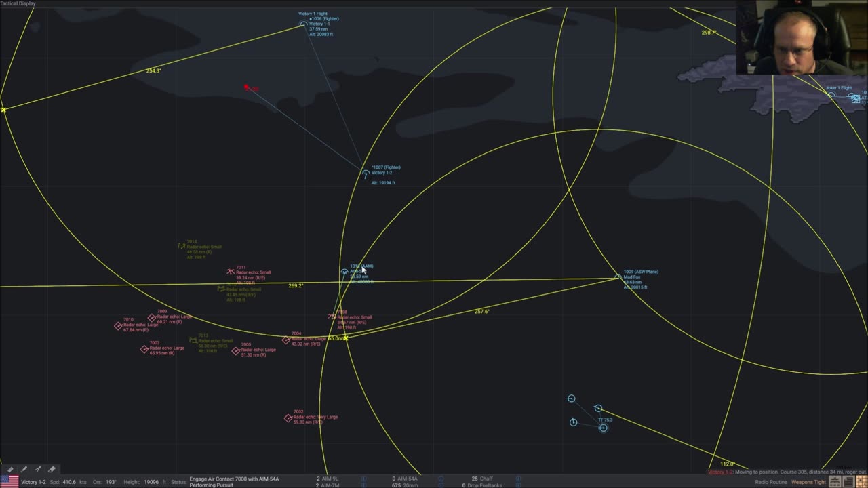Select hostile contact 7004 diamond marker
This screenshot has width=868, height=488.
pos(286,340)
